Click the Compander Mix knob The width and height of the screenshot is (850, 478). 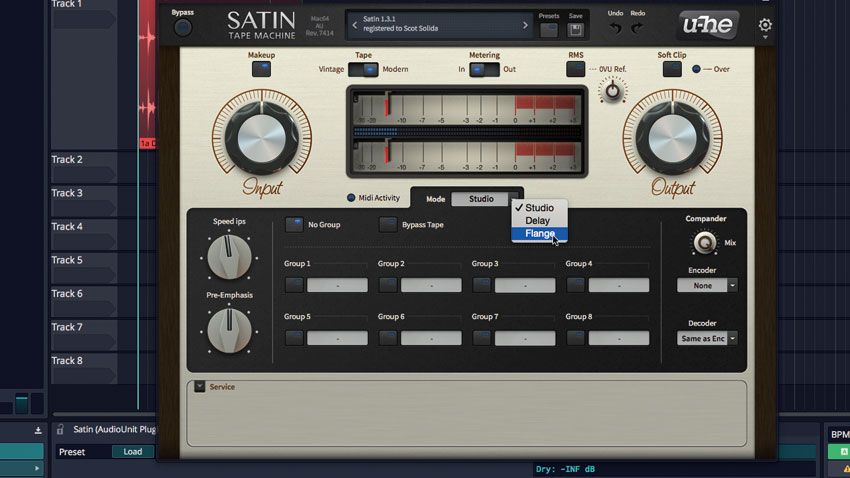click(704, 242)
